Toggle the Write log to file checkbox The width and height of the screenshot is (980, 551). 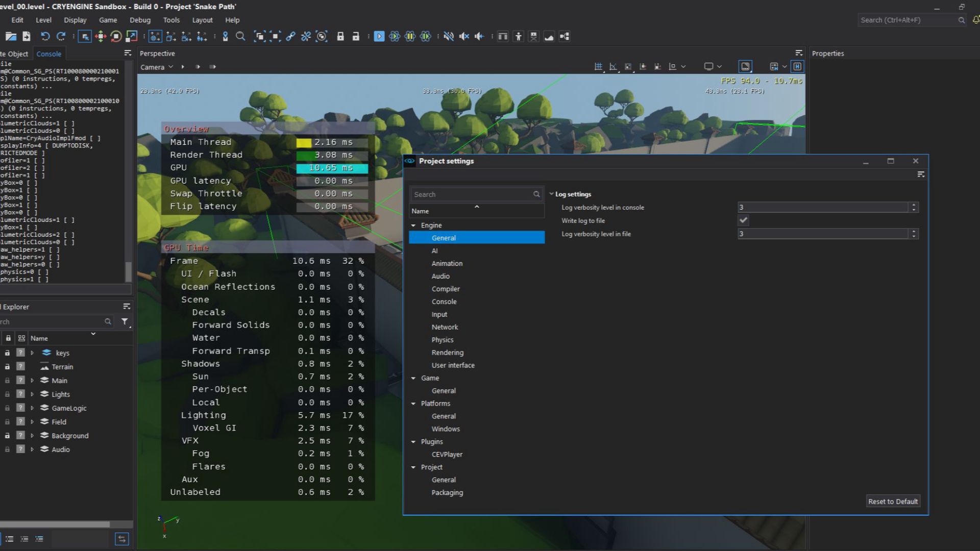pyautogui.click(x=743, y=220)
